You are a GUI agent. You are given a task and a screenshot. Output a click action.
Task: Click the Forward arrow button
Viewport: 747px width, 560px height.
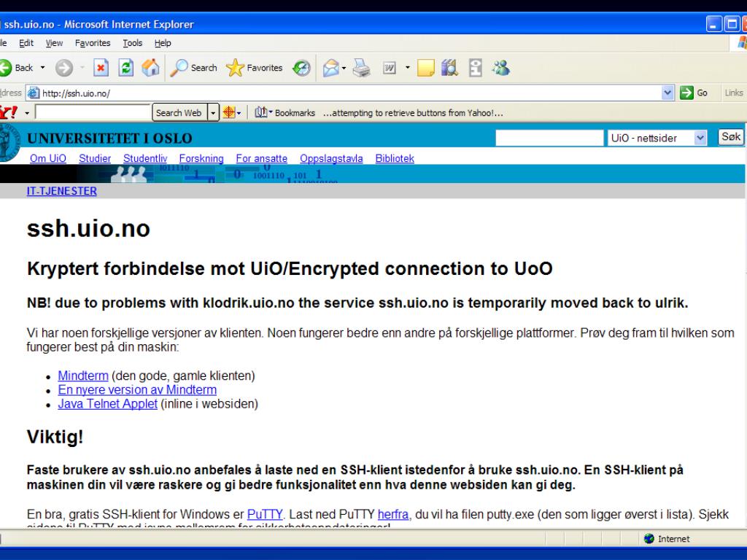coord(64,68)
